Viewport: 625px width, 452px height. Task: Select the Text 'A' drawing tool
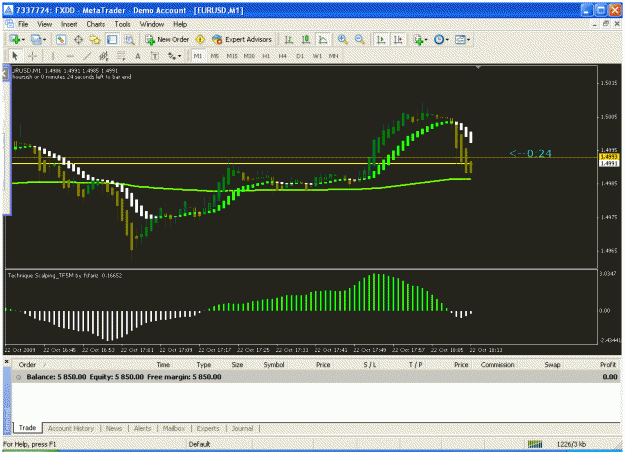tap(138, 56)
